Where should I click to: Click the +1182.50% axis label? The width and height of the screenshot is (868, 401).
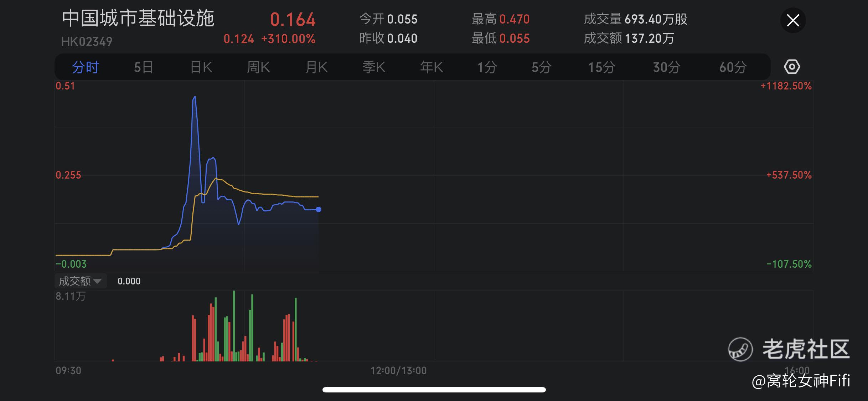[x=786, y=86]
